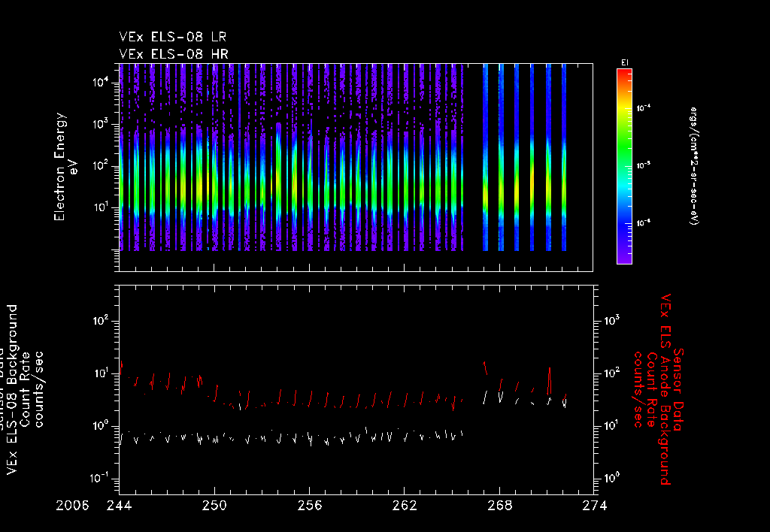Click the x-axis tick label 274

(594, 506)
